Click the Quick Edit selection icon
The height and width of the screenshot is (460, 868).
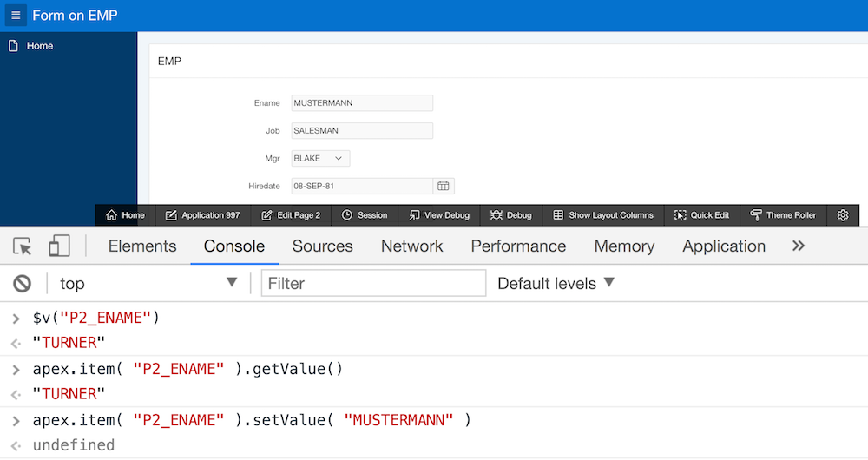coord(680,214)
